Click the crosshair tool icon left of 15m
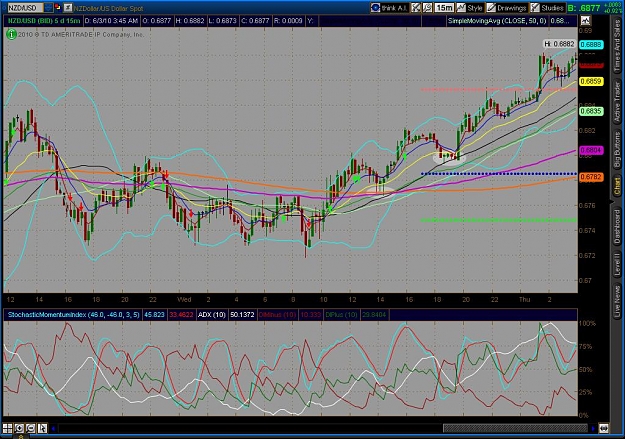Viewport: 625px width, 439px height. coord(416,8)
